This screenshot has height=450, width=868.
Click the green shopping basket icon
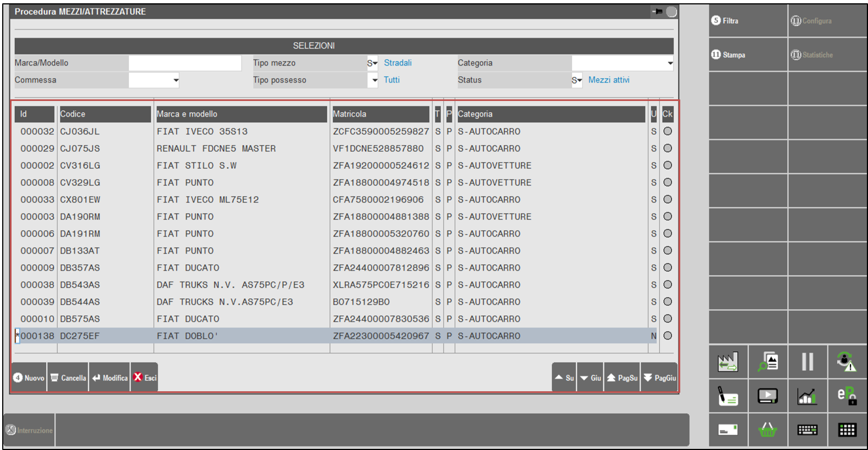tap(768, 430)
